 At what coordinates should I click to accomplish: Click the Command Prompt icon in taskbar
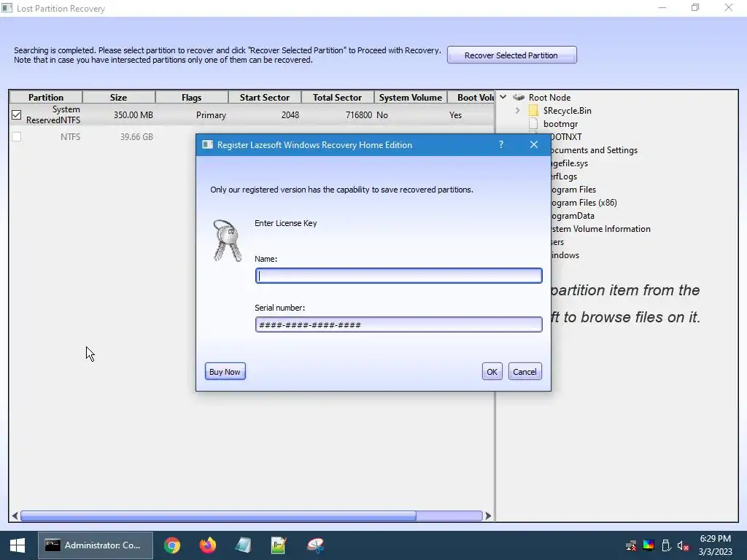[53, 545]
